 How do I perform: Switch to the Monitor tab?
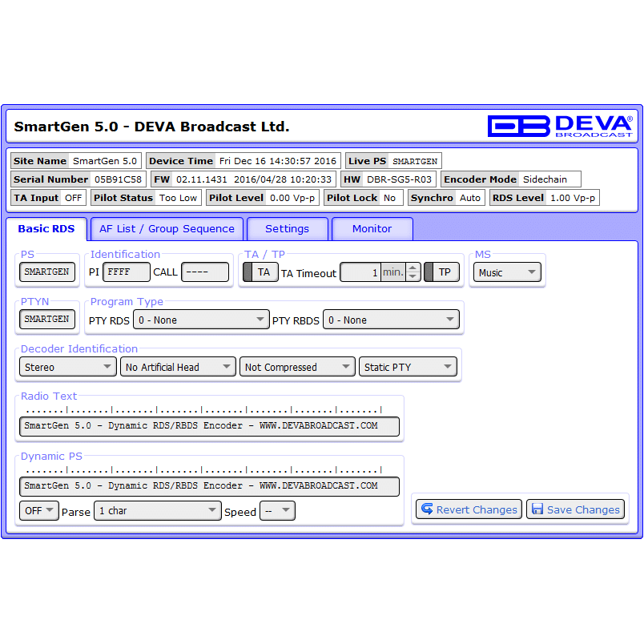[372, 229]
